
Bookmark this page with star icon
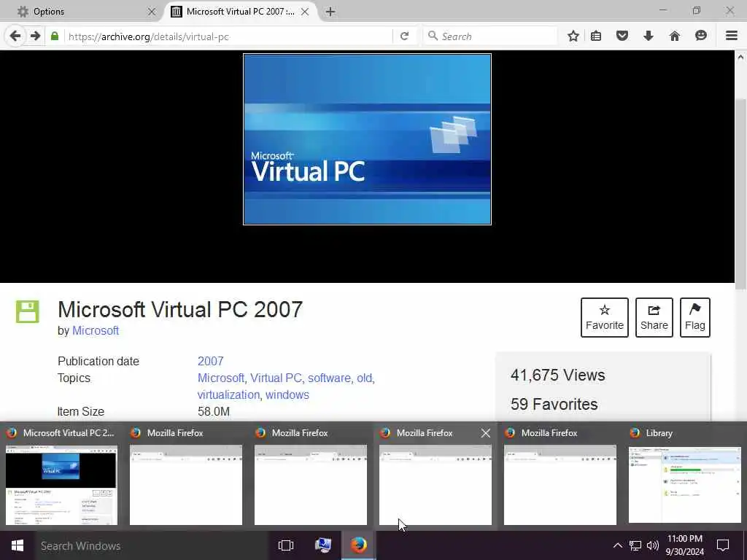coord(573,36)
